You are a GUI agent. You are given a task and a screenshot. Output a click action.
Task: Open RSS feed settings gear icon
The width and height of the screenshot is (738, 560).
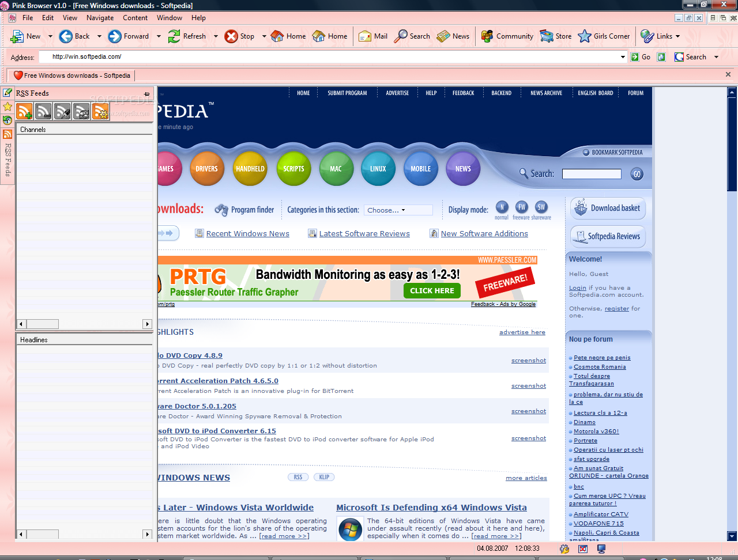coord(100,111)
